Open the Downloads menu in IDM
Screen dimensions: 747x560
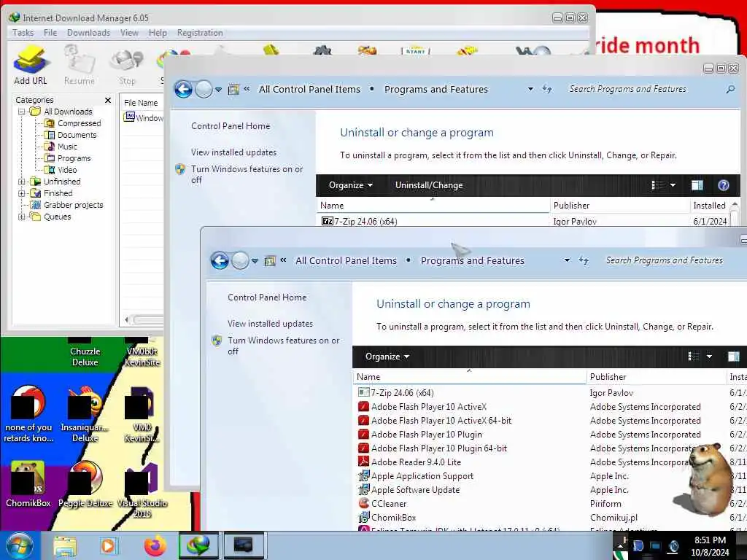click(88, 33)
